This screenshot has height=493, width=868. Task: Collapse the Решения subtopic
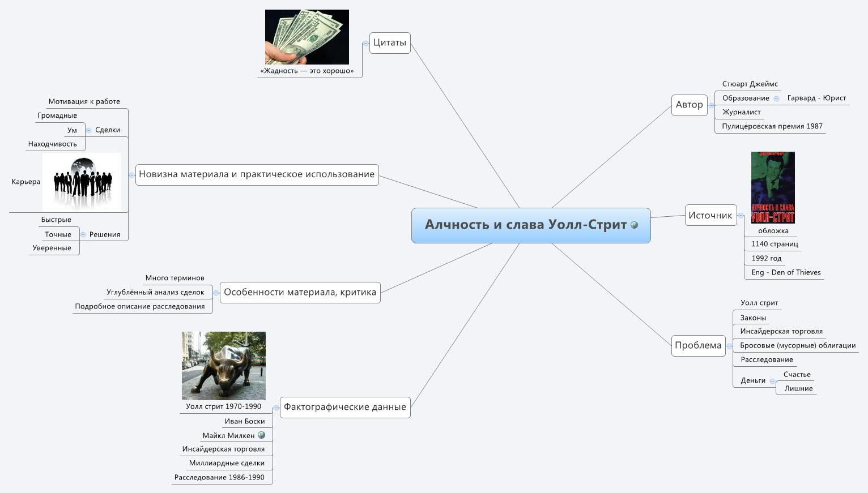tap(83, 235)
